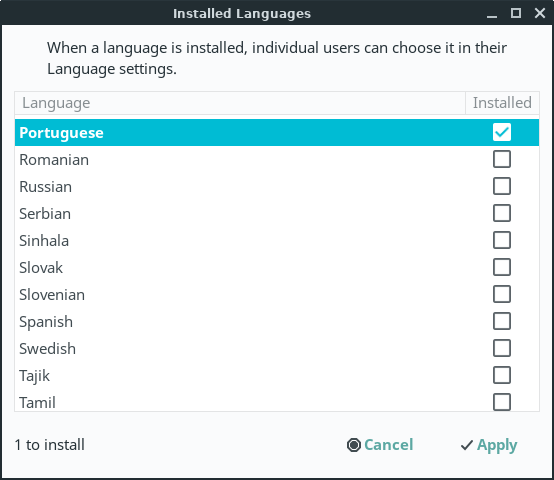Mark Sinhala as installed
The image size is (554, 480).
(x=502, y=241)
